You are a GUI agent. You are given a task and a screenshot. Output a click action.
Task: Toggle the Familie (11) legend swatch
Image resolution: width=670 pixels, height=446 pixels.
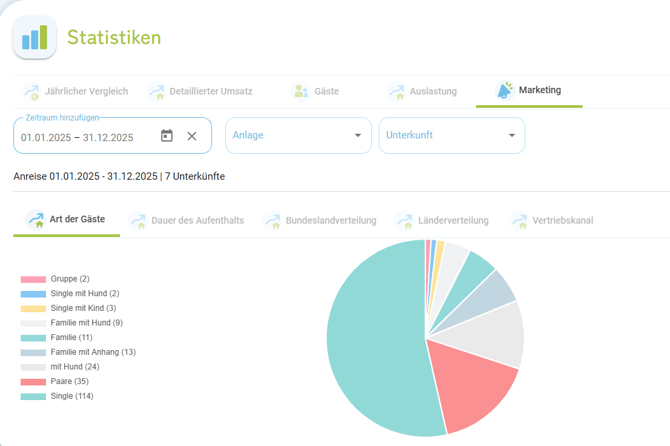[x=33, y=338]
